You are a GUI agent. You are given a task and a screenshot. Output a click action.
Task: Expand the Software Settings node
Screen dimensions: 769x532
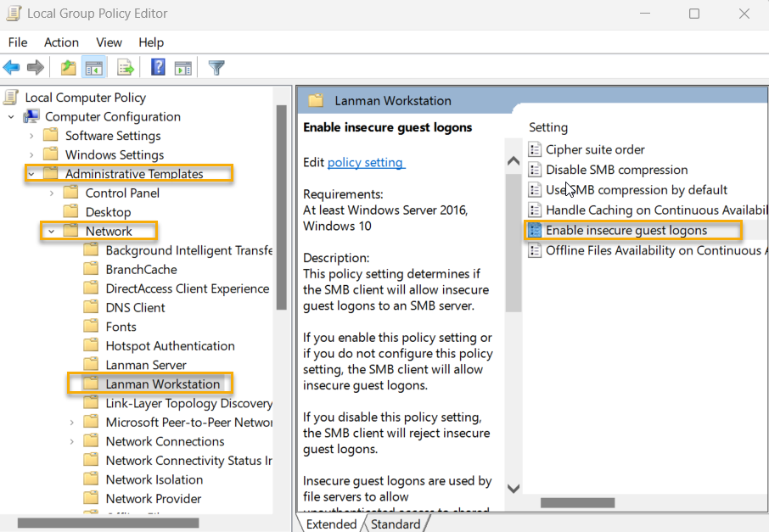31,136
